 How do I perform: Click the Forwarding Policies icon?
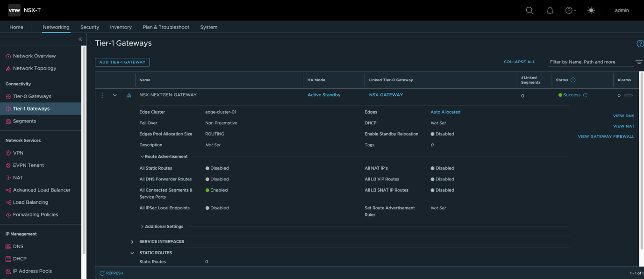pos(8,215)
